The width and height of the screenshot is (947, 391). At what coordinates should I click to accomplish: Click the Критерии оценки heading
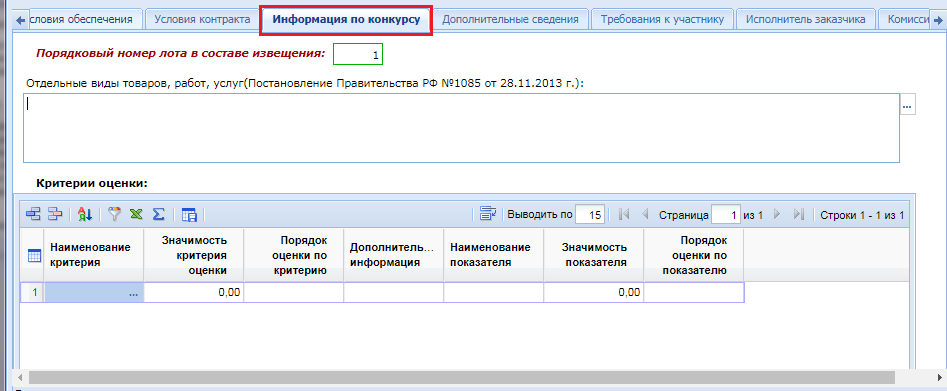pyautogui.click(x=92, y=183)
